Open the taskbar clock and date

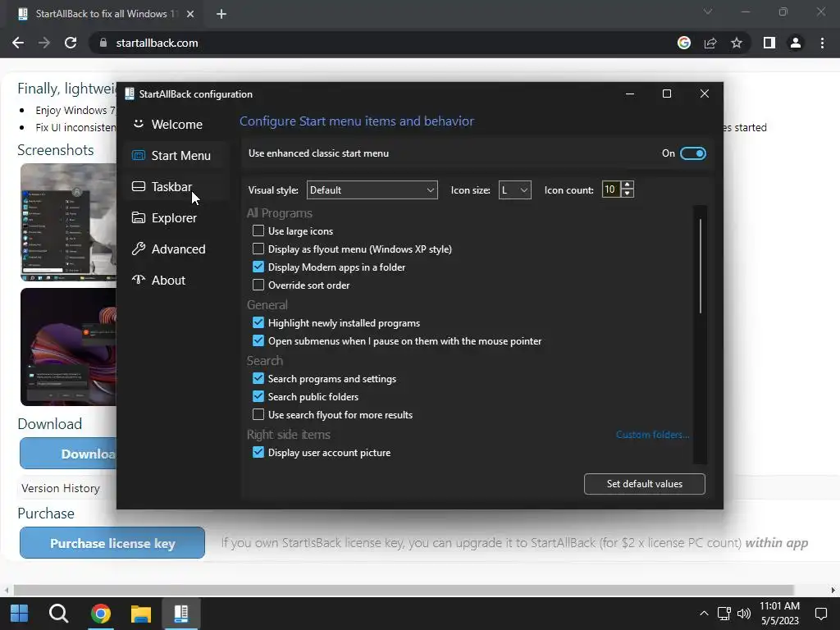(x=779, y=614)
